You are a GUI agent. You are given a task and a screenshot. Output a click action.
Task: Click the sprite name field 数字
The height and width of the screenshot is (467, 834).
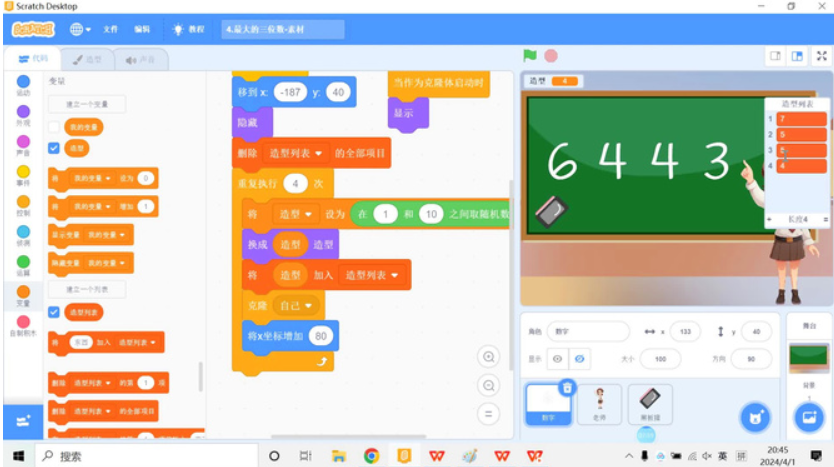(588, 331)
